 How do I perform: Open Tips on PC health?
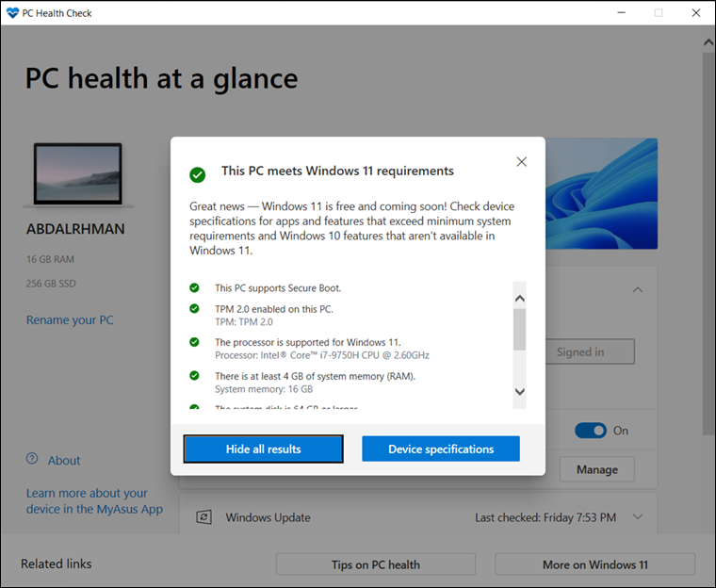[375, 564]
